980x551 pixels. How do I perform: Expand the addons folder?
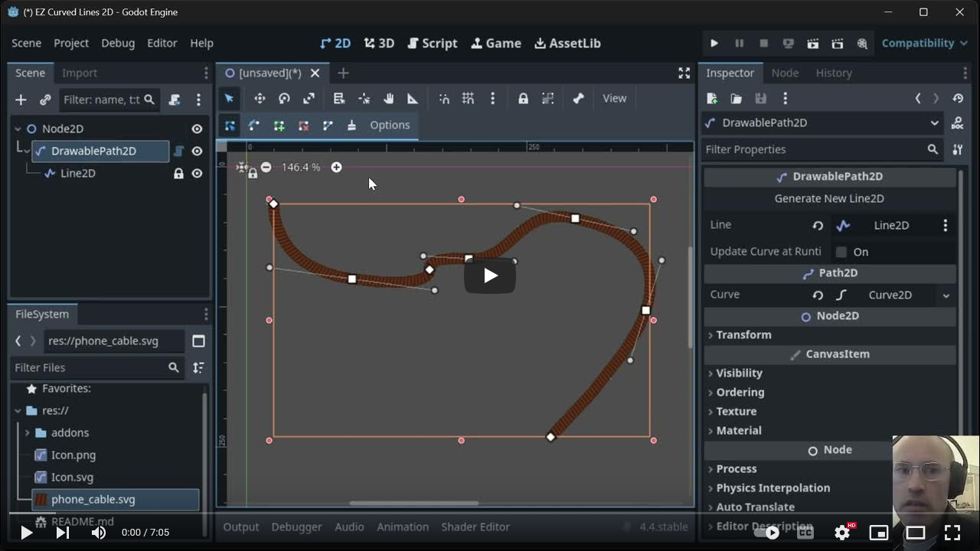(x=28, y=432)
